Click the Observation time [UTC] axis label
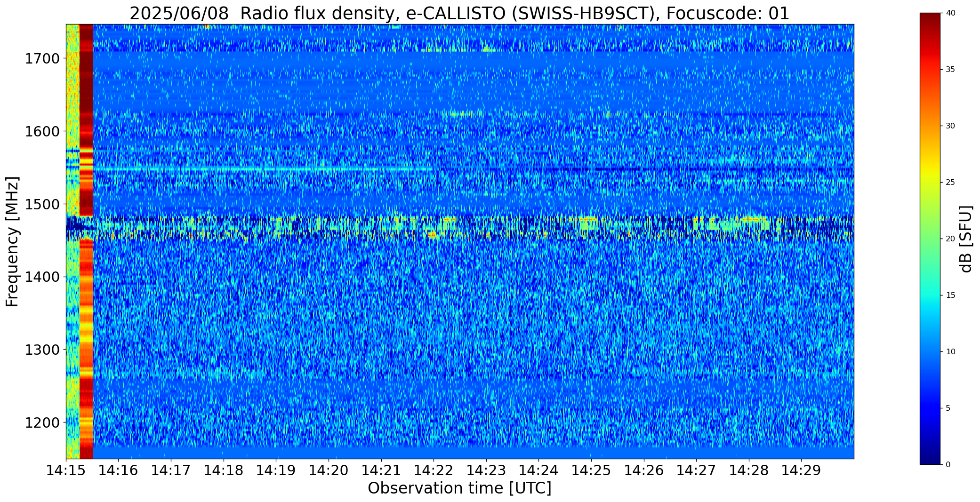980x502 pixels. pos(459,488)
